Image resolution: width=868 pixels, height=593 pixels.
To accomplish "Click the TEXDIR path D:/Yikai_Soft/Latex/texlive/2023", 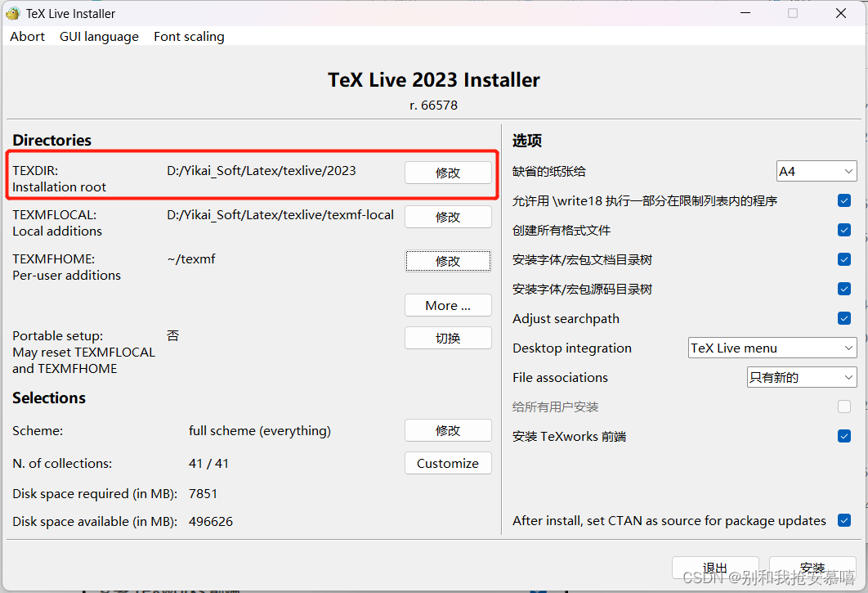I will (262, 171).
